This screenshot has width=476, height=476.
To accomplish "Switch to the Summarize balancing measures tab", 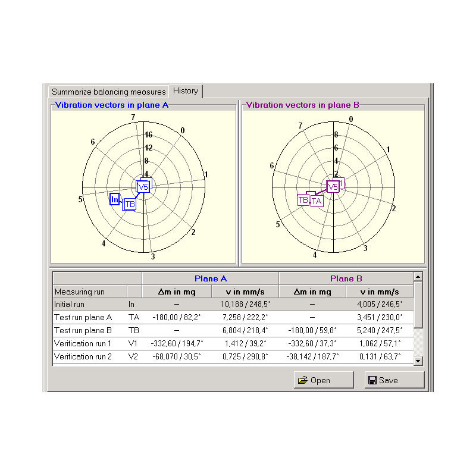I will coord(108,92).
